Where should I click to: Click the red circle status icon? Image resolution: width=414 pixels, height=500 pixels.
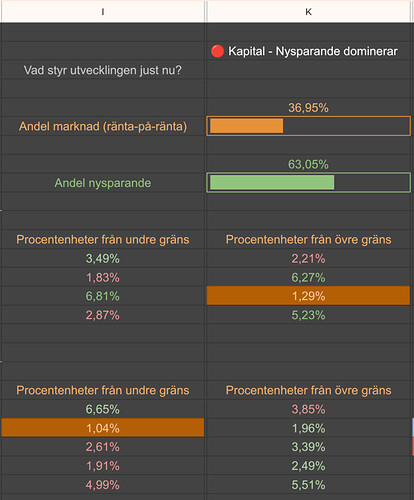tap(217, 51)
